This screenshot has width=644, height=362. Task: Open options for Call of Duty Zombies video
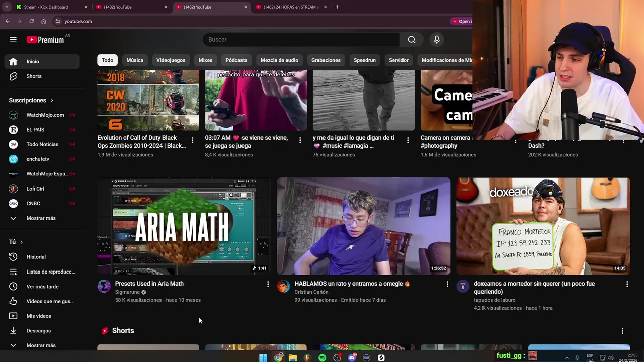click(x=192, y=140)
